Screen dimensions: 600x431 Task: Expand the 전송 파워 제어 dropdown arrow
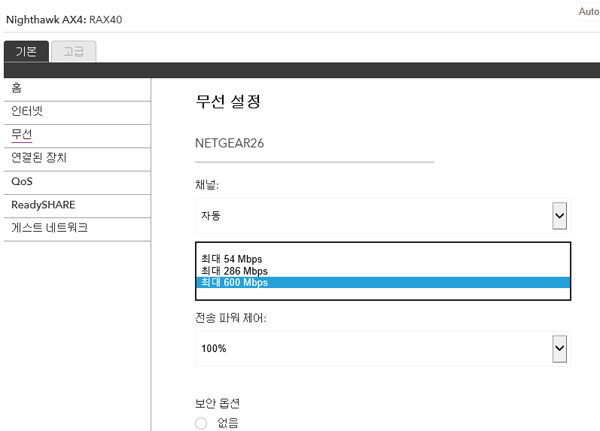pos(559,349)
